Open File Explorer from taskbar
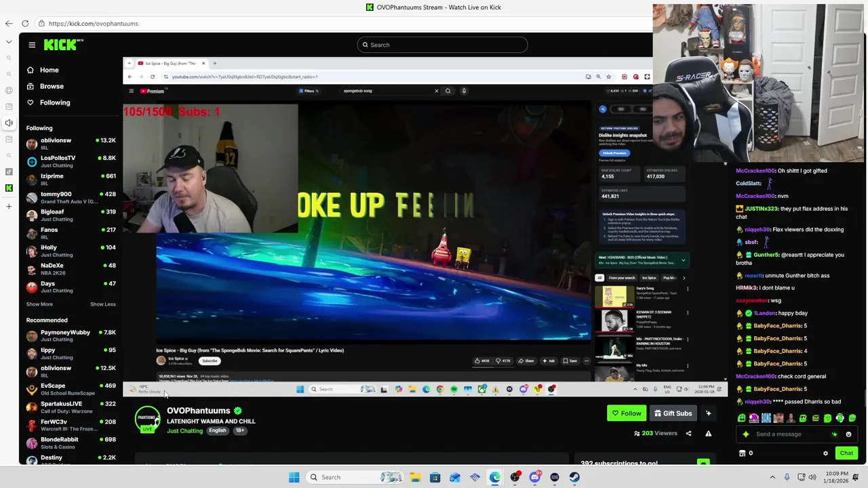 pos(415,477)
